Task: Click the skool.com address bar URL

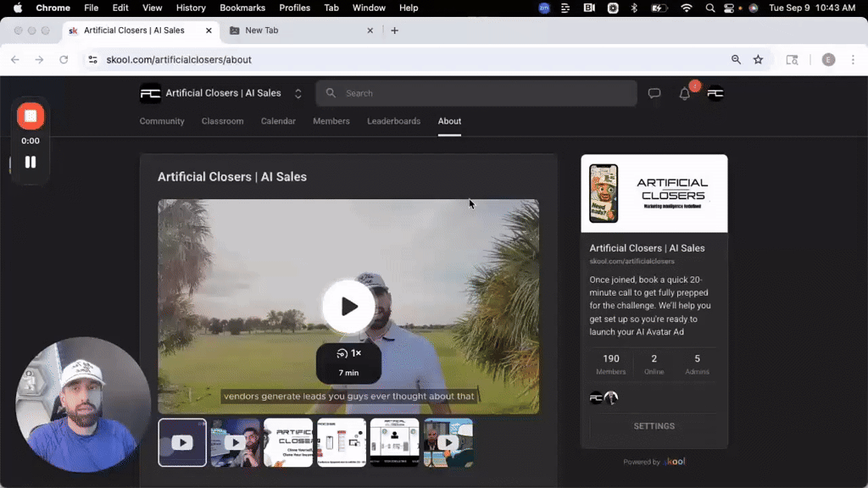Action: point(179,60)
